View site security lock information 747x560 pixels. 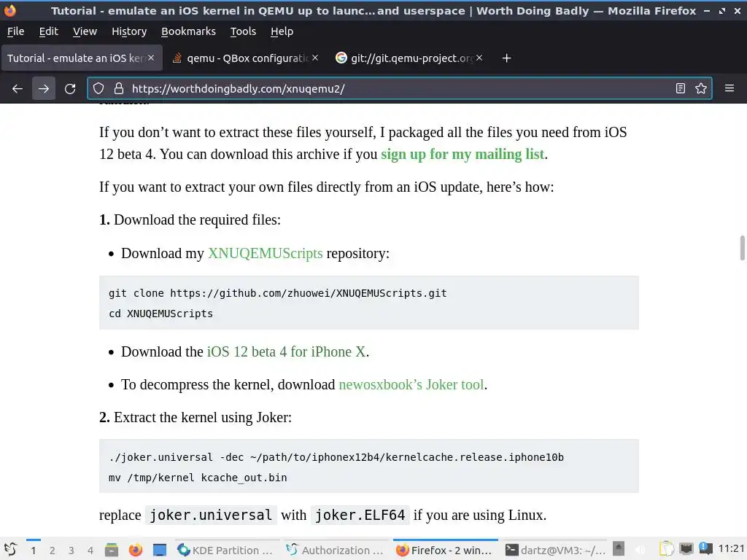click(x=119, y=88)
